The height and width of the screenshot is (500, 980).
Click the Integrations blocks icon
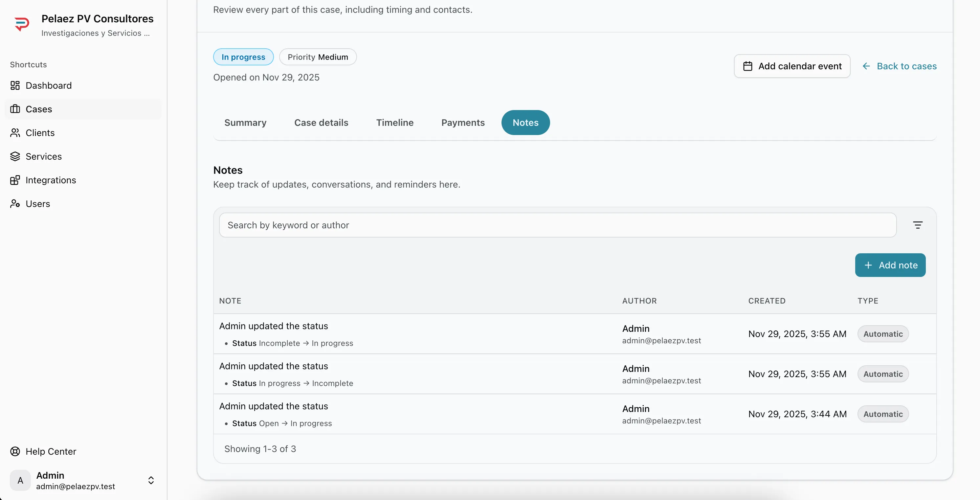click(x=15, y=180)
